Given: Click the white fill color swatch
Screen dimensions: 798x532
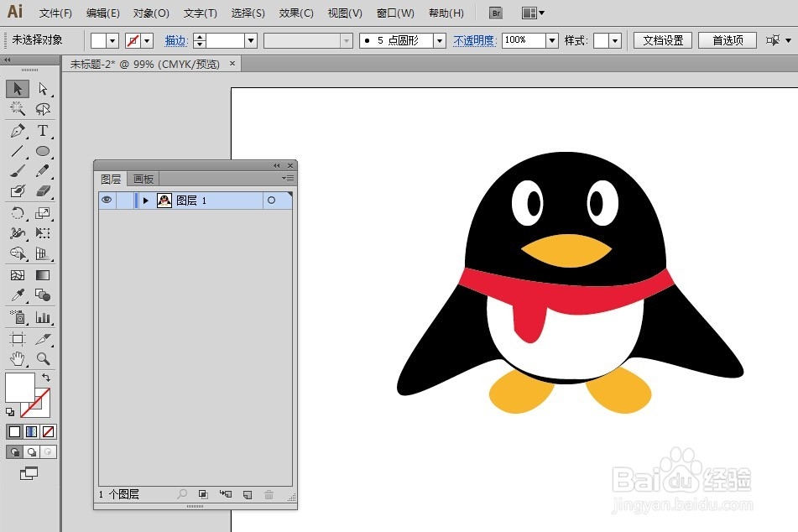Looking at the screenshot, I should pyautogui.click(x=19, y=387).
